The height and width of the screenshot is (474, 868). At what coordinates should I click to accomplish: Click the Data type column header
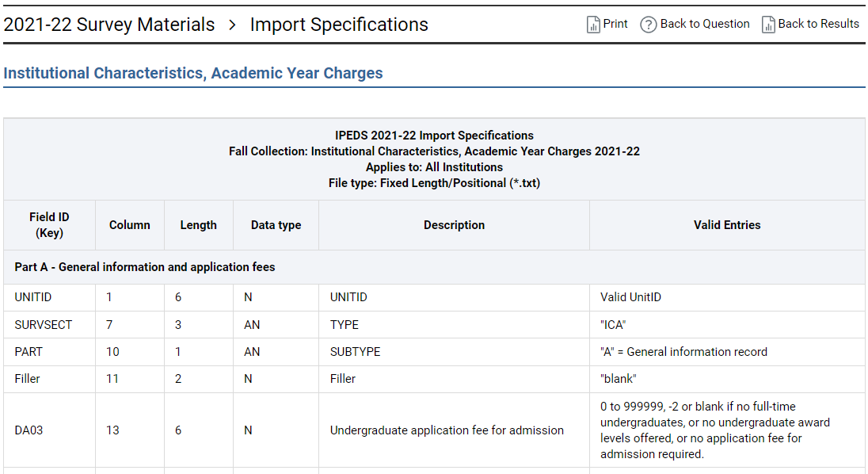(x=276, y=225)
